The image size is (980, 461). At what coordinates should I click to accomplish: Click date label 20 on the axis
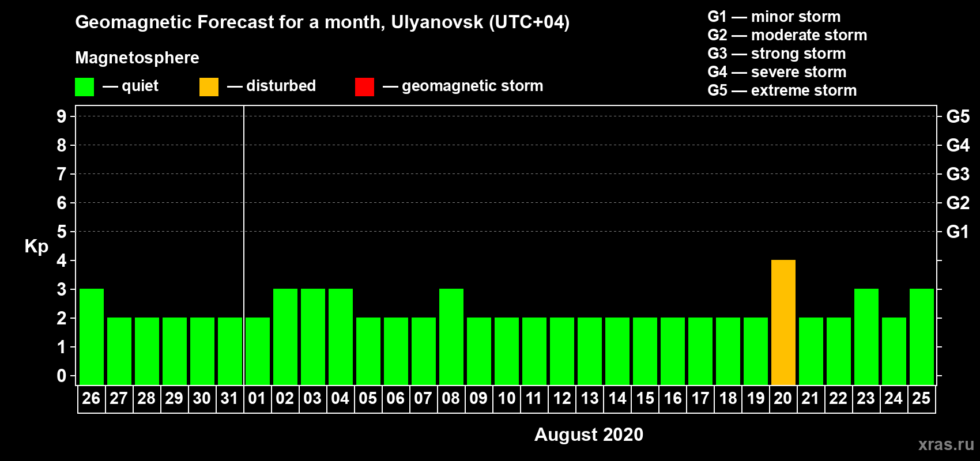click(x=783, y=399)
